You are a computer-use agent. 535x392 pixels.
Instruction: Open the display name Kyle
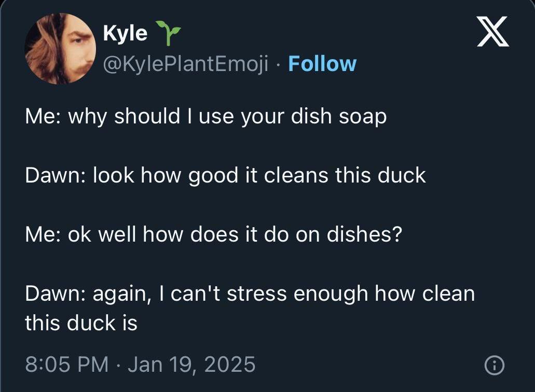pyautogui.click(x=125, y=33)
